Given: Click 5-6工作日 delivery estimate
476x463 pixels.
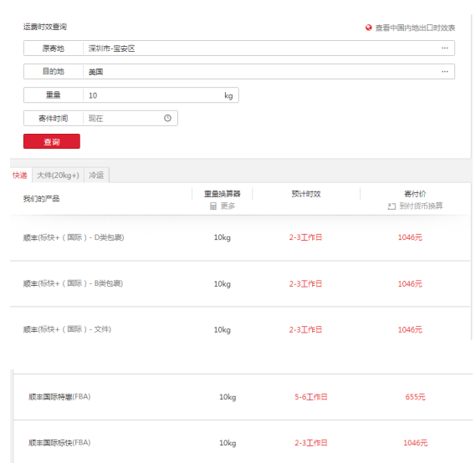Looking at the screenshot, I should [311, 397].
